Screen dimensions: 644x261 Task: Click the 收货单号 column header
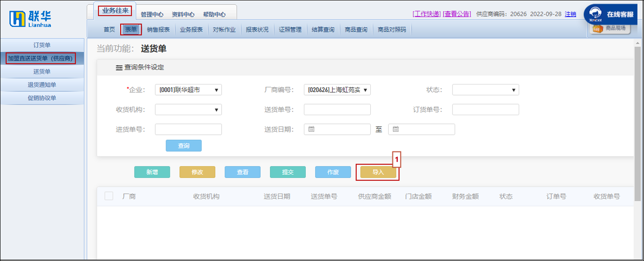click(x=607, y=196)
